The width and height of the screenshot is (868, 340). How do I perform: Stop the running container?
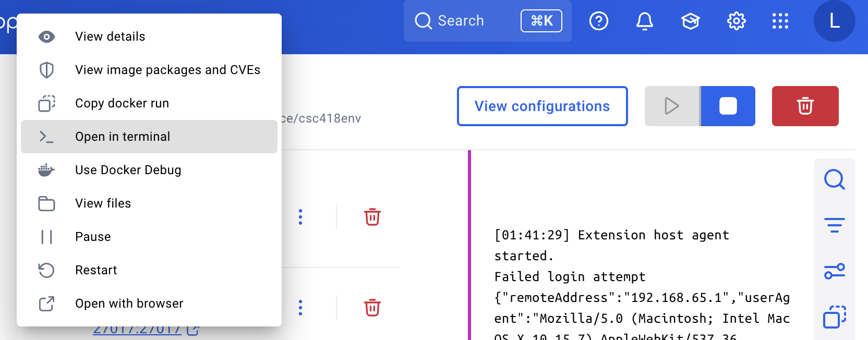point(728,106)
